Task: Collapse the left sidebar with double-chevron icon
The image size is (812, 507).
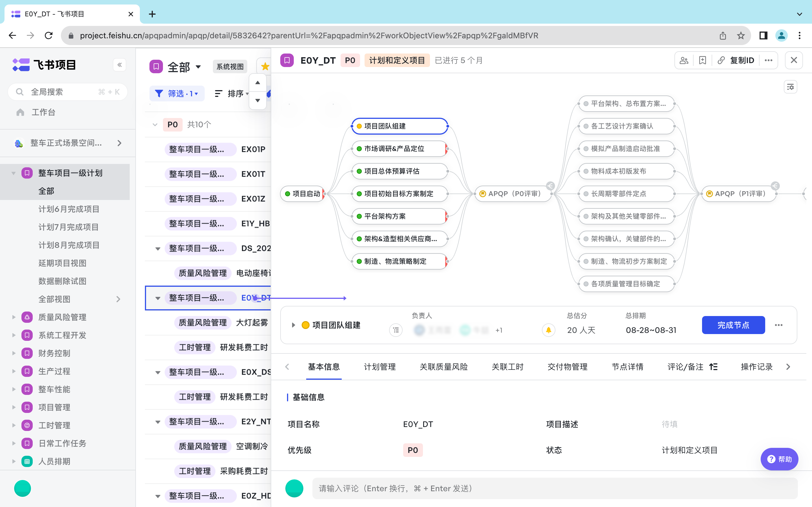Action: click(120, 65)
